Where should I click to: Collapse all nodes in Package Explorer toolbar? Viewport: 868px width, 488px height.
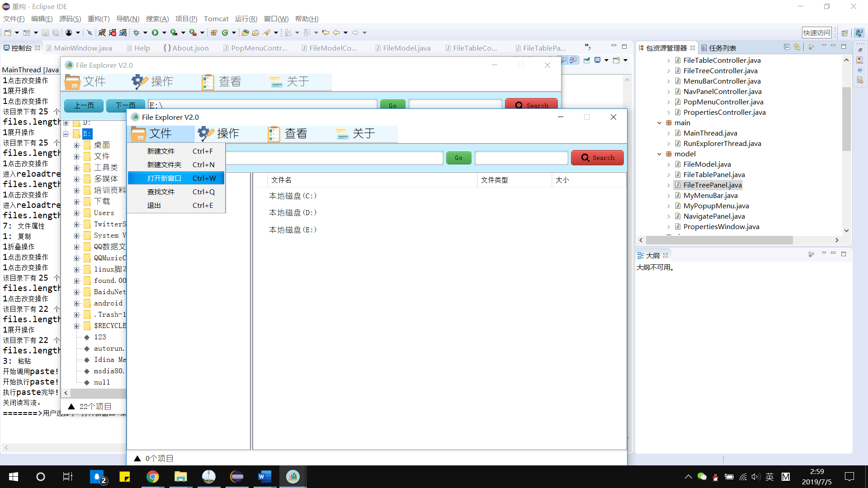pos(787,47)
